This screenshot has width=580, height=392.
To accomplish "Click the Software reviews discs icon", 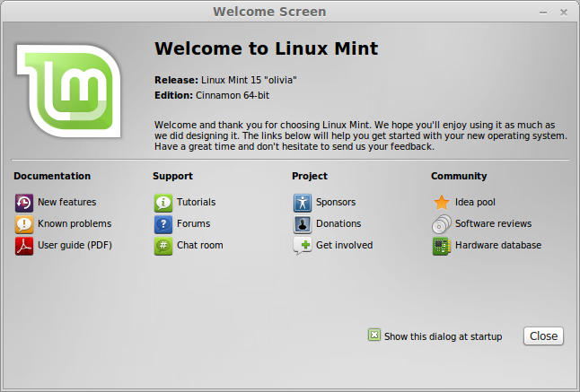I will click(x=441, y=224).
